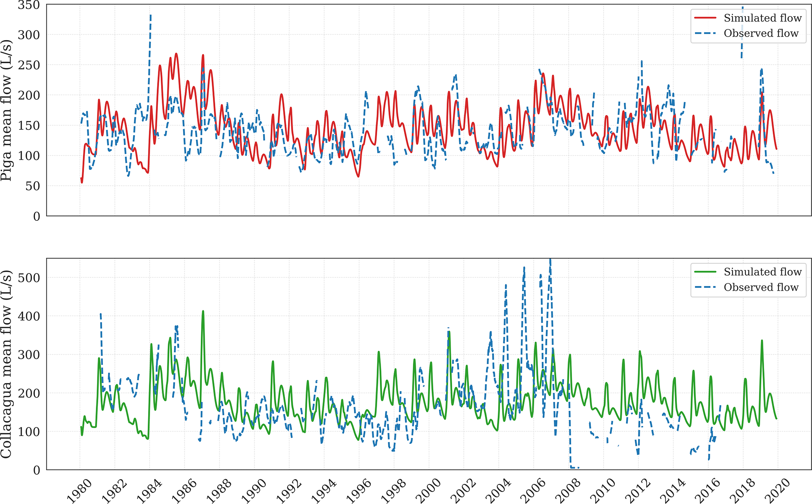Click the 50 tick on Piga axis
This screenshot has height=504, width=812.
tap(33, 186)
